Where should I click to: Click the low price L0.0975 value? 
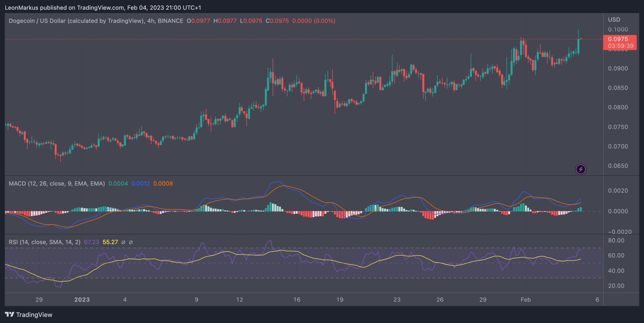(x=251, y=21)
